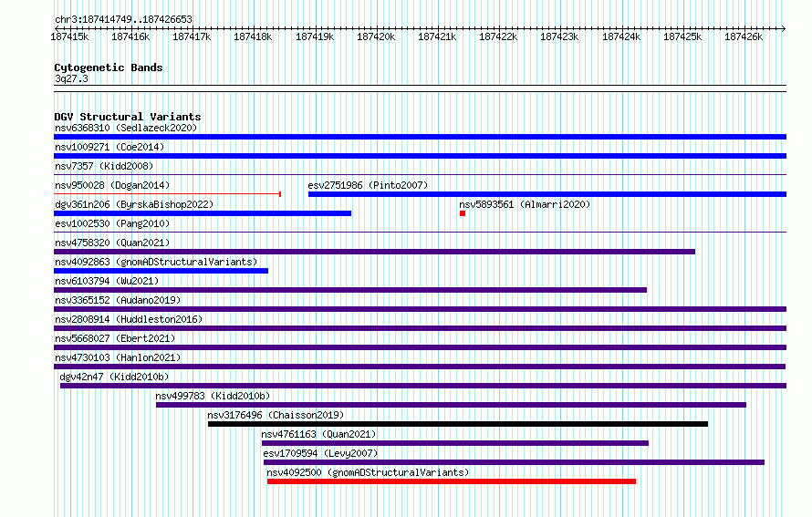Click the 187420k ruler tick label
The height and width of the screenshot is (517, 812).
376,36
